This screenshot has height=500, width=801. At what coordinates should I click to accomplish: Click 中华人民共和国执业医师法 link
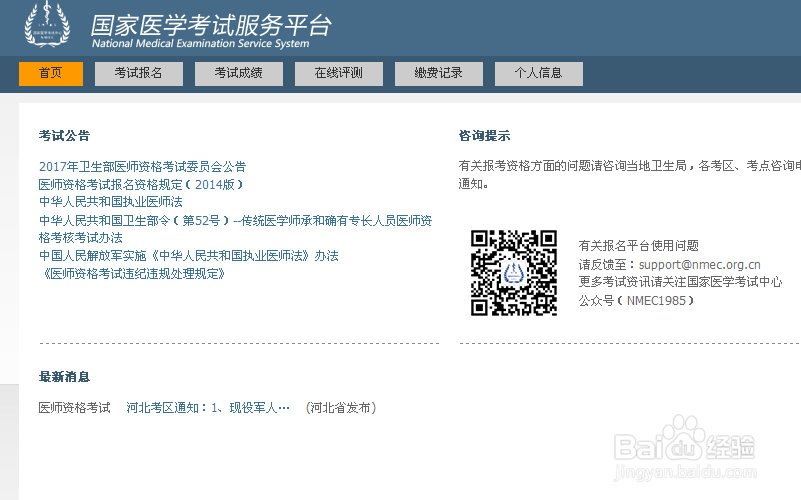click(x=111, y=202)
